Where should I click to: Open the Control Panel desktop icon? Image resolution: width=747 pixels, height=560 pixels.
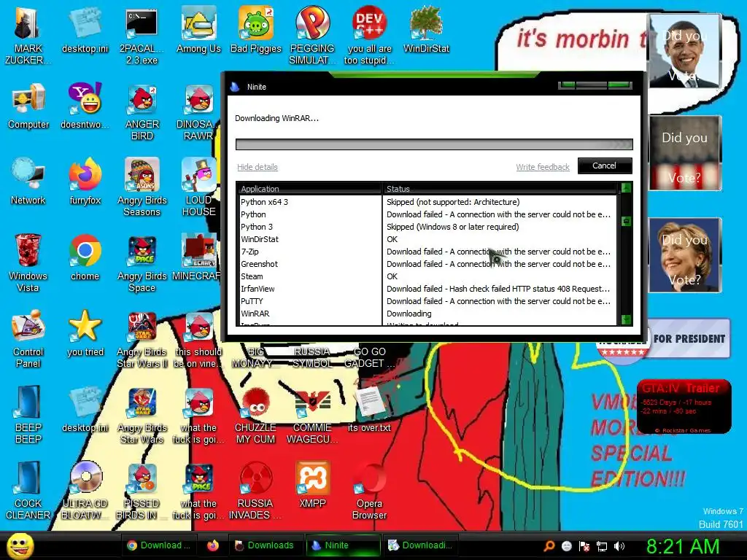click(28, 339)
